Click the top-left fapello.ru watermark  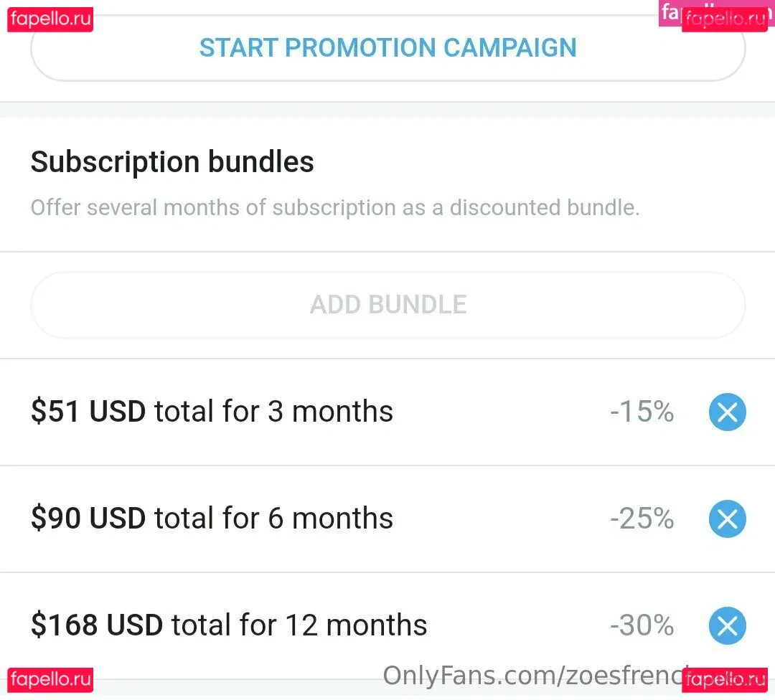[x=50, y=19]
